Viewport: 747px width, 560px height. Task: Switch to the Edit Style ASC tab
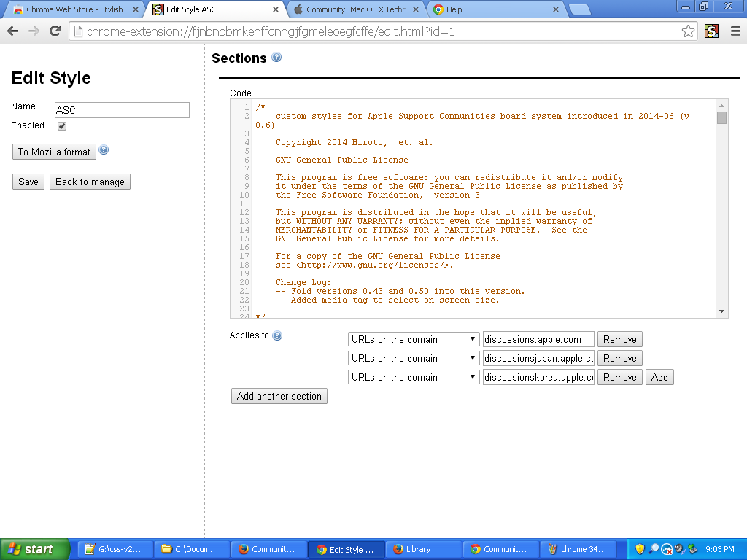coord(214,9)
